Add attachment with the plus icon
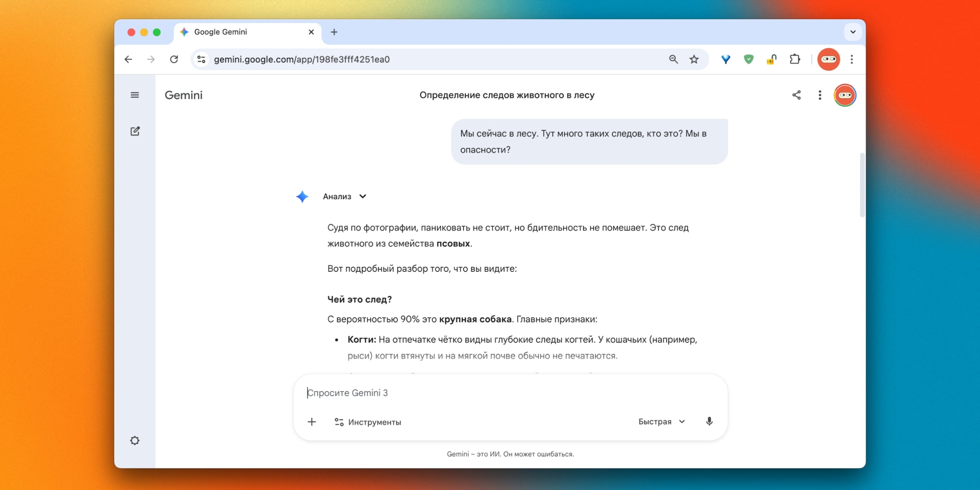980x490 pixels. pyautogui.click(x=312, y=422)
